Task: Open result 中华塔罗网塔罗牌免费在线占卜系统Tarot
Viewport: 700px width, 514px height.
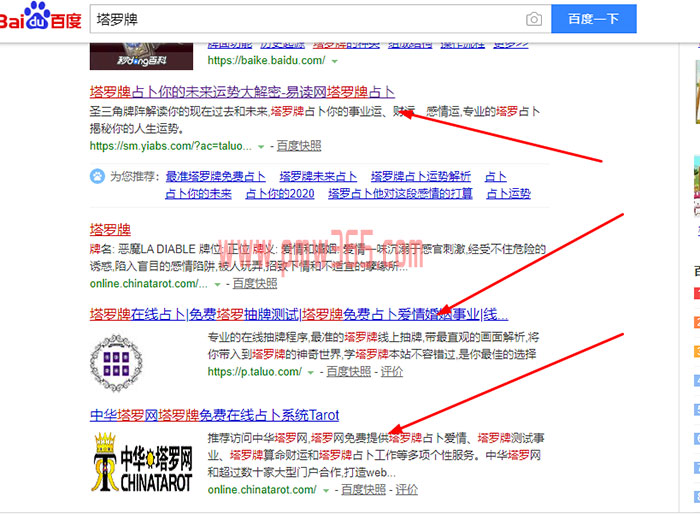Action: 214,415
